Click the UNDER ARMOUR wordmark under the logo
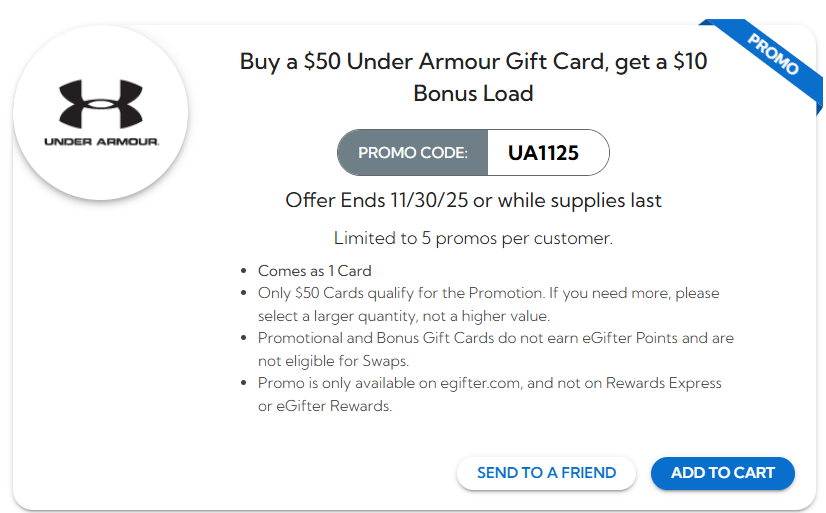Image resolution: width=826 pixels, height=513 pixels. pyautogui.click(x=101, y=142)
